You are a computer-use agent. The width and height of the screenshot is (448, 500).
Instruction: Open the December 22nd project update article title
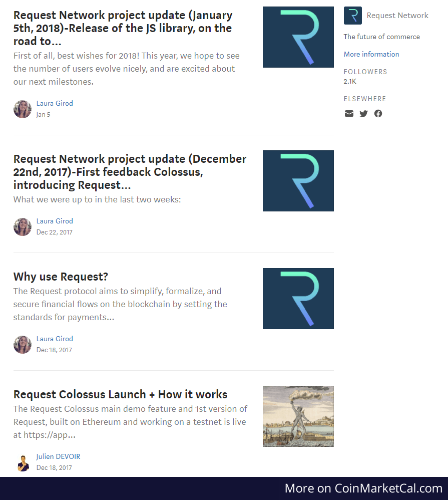click(130, 172)
